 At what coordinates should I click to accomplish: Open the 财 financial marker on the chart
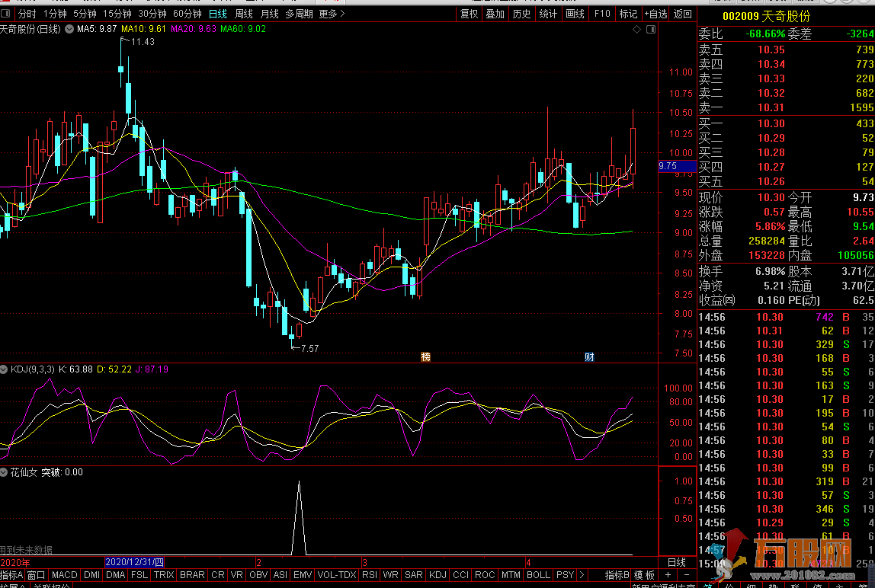(x=589, y=357)
